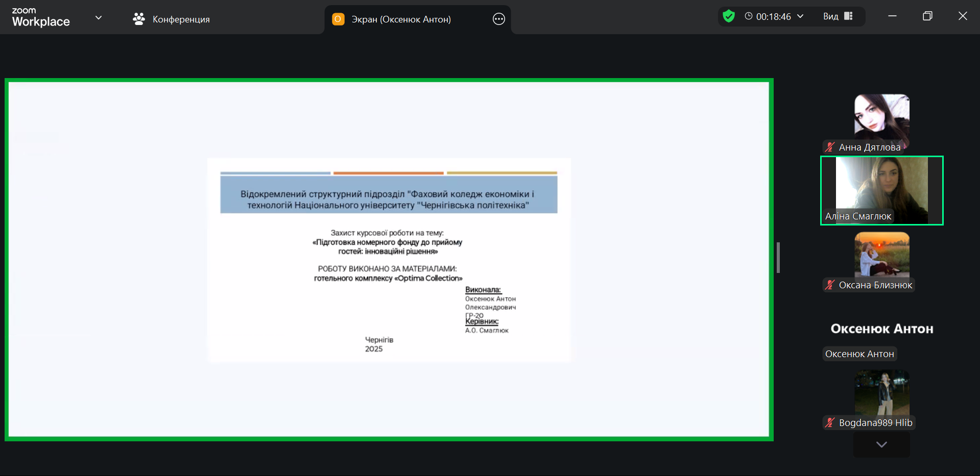This screenshot has height=476, width=980.
Task: Open the meeting timer 00:18:46 dropdown
Action: (x=800, y=16)
